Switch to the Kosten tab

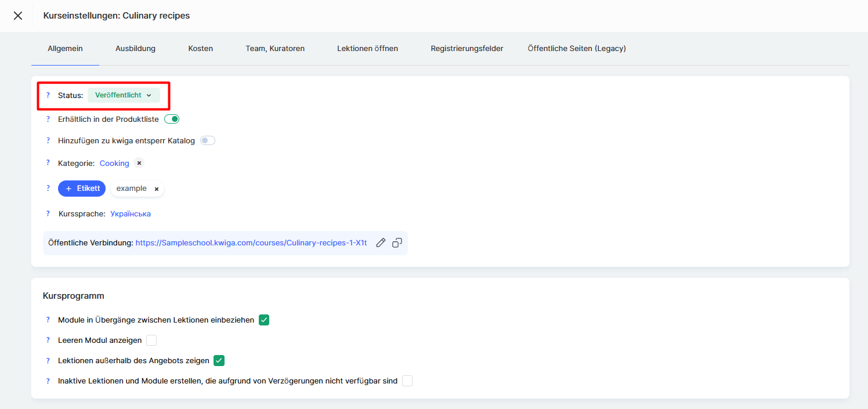coord(200,49)
